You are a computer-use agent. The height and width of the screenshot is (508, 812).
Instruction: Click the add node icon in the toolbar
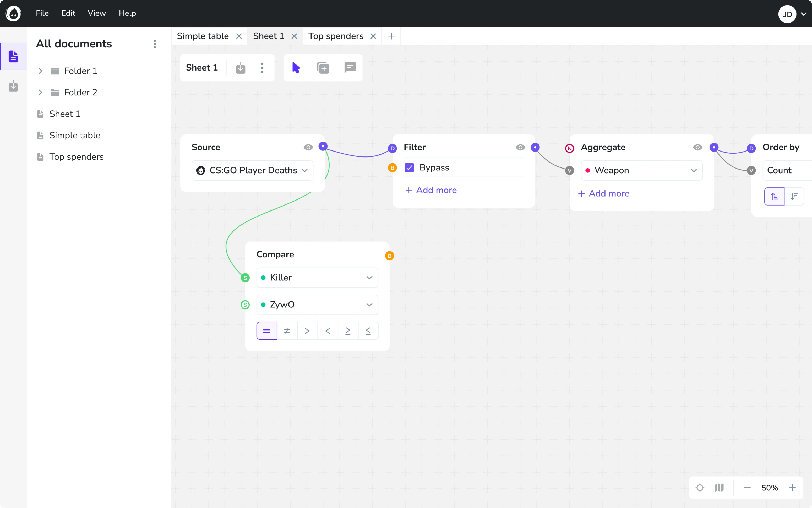(323, 68)
